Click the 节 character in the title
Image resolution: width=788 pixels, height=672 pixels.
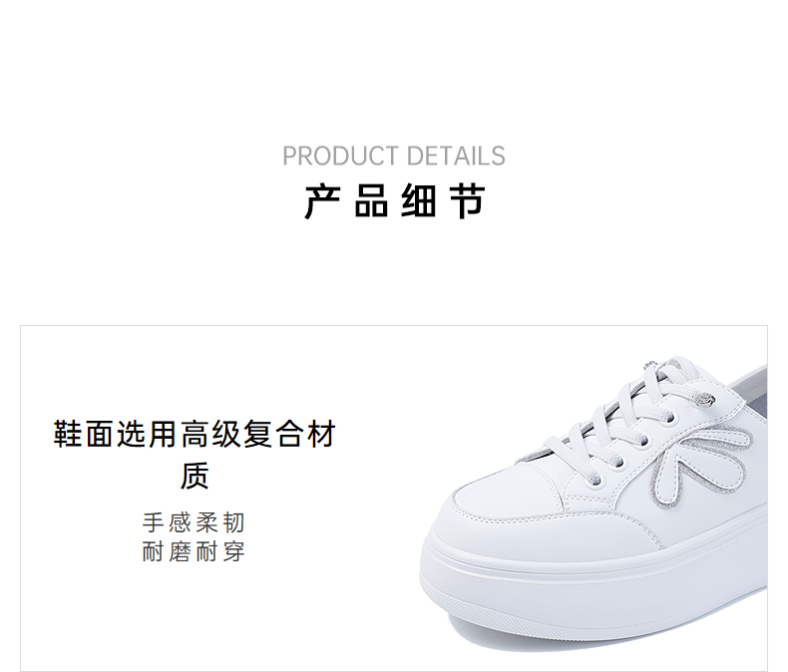click(x=468, y=201)
